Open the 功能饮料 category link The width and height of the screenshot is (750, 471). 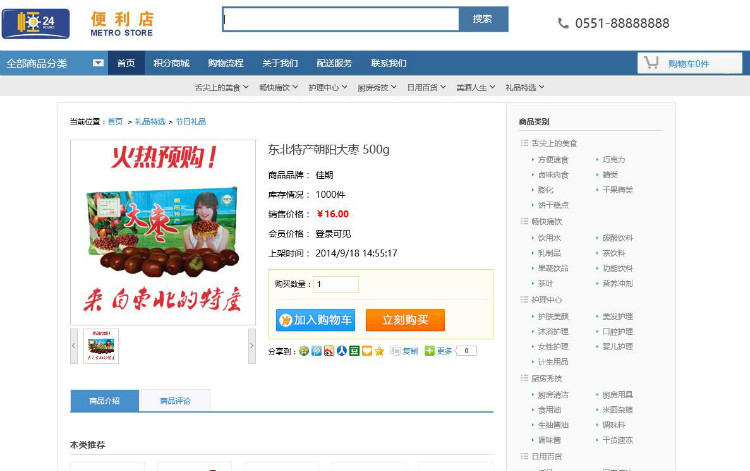click(618, 268)
